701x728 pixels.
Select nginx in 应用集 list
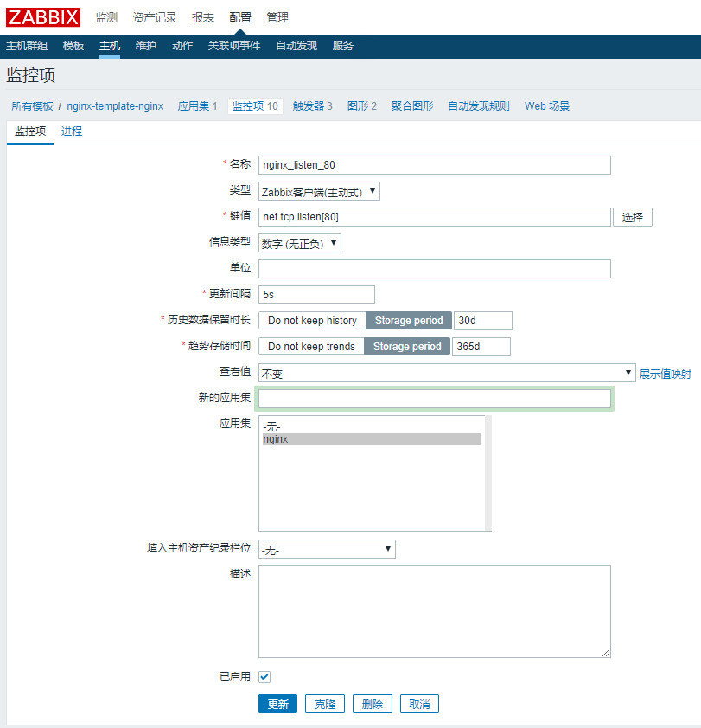(x=372, y=439)
